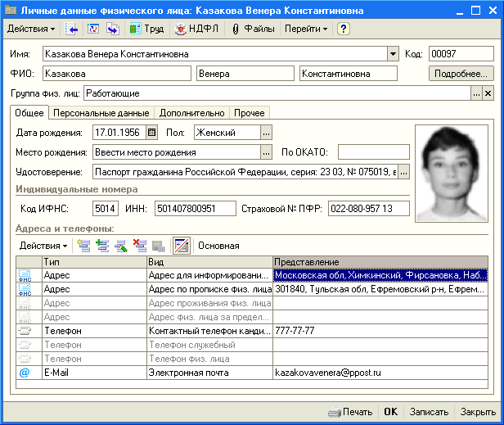Click the Записать button
This screenshot has width=504, height=425.
point(430,412)
